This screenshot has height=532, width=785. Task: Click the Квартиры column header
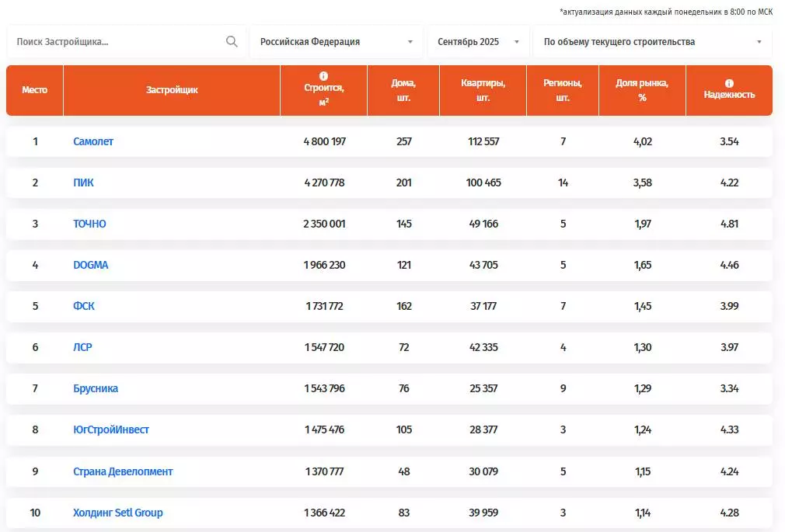click(483, 90)
